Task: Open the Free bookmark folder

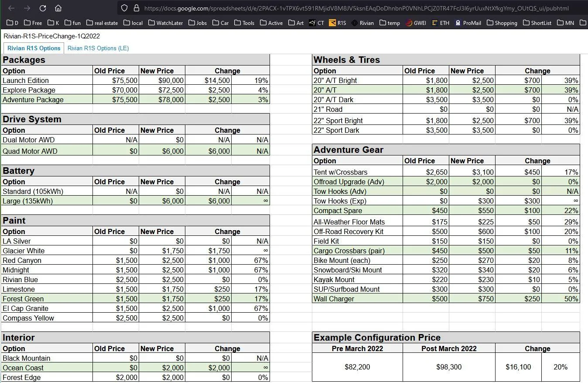Action: coord(33,23)
